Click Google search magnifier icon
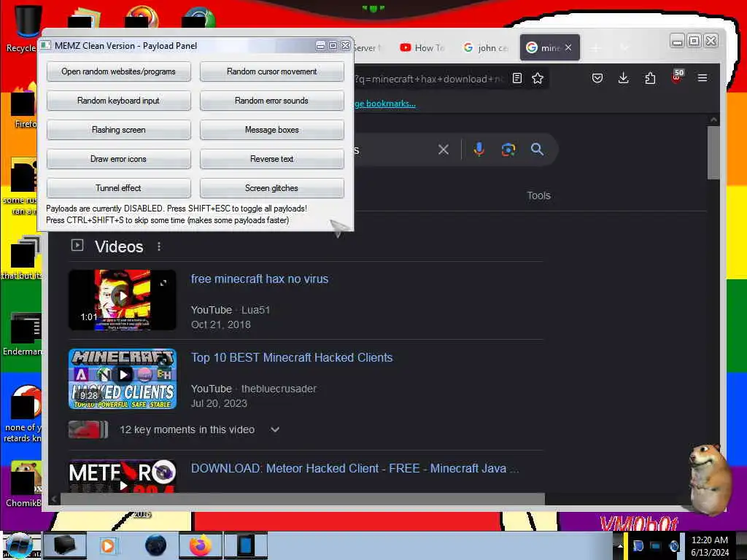 pos(537,149)
